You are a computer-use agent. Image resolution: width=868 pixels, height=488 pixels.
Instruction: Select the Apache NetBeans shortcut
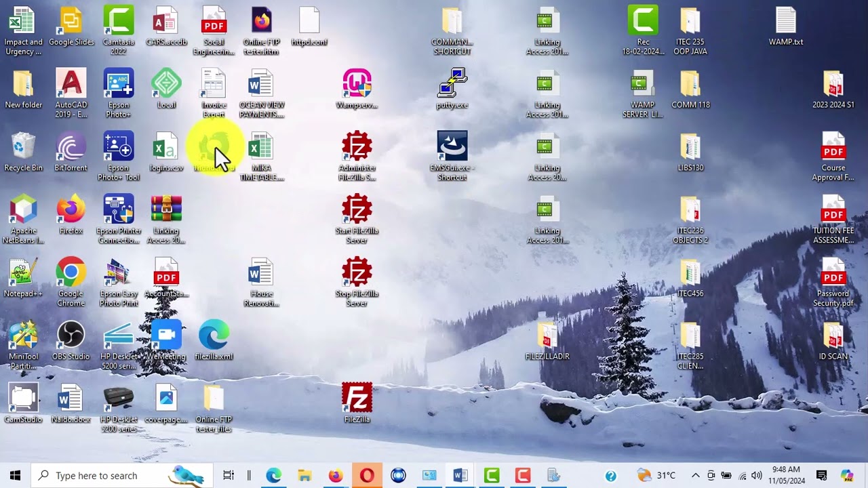coord(23,220)
